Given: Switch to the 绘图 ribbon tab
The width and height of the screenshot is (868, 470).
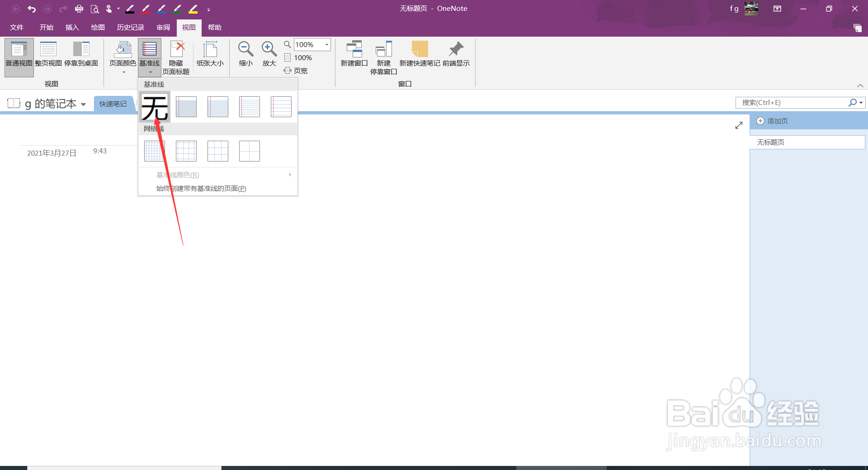Looking at the screenshot, I should click(x=98, y=28).
